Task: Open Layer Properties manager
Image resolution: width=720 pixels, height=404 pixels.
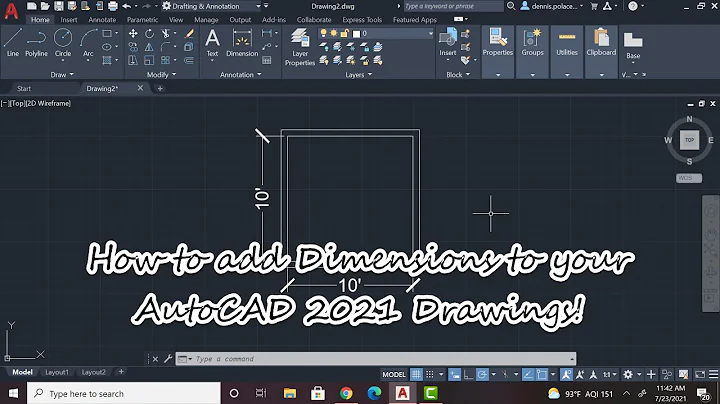Action: coord(300,47)
